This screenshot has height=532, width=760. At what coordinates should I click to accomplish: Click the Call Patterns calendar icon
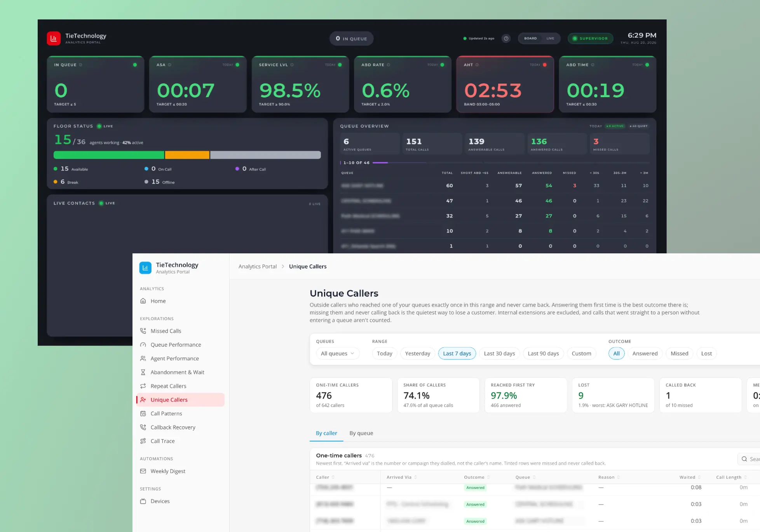coord(143,413)
